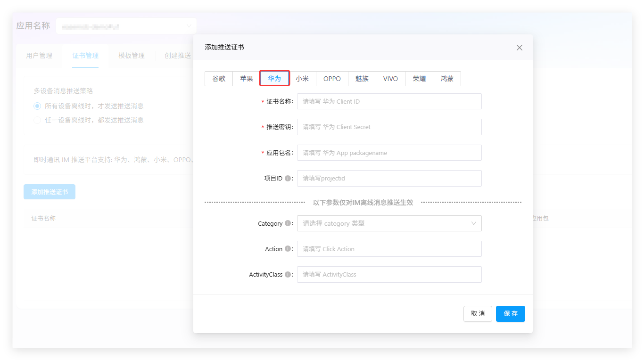644x360 pixels.
Task: Expand the 应用名称 dropdown
Action: [126, 26]
